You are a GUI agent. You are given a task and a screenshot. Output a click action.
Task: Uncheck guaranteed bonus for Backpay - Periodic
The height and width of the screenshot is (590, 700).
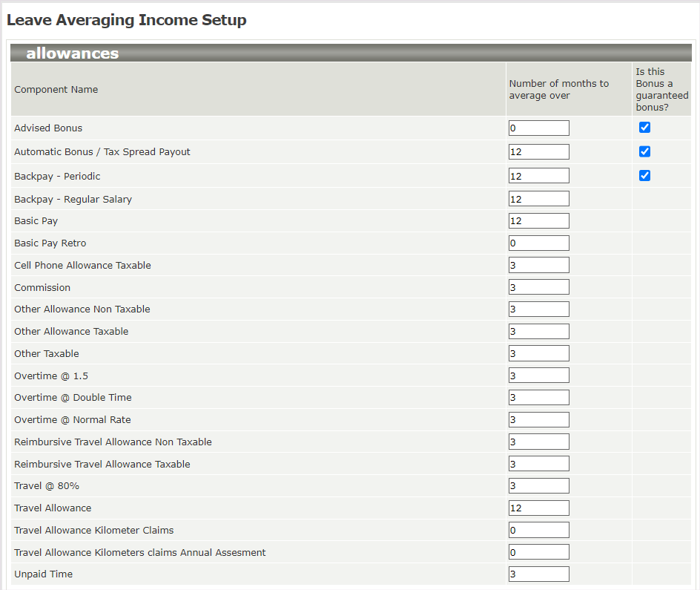point(644,176)
